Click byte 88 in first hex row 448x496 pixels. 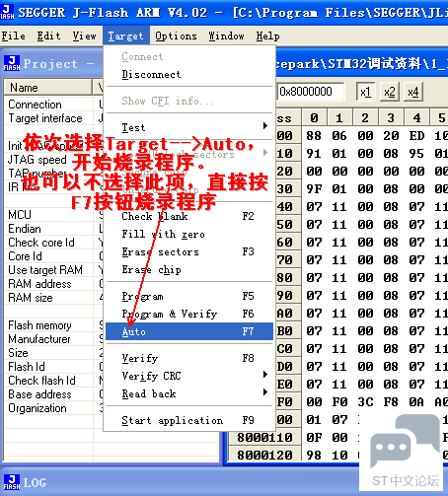(x=314, y=136)
